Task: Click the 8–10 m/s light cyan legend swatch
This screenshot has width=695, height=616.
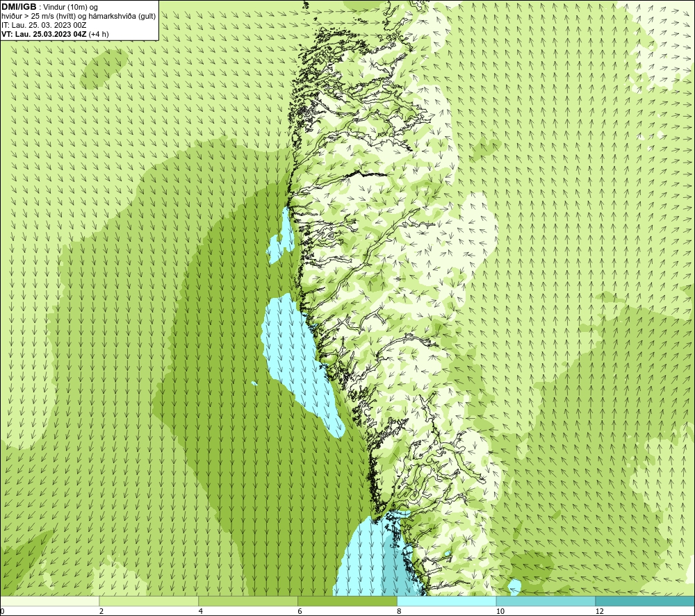Action: (447, 601)
